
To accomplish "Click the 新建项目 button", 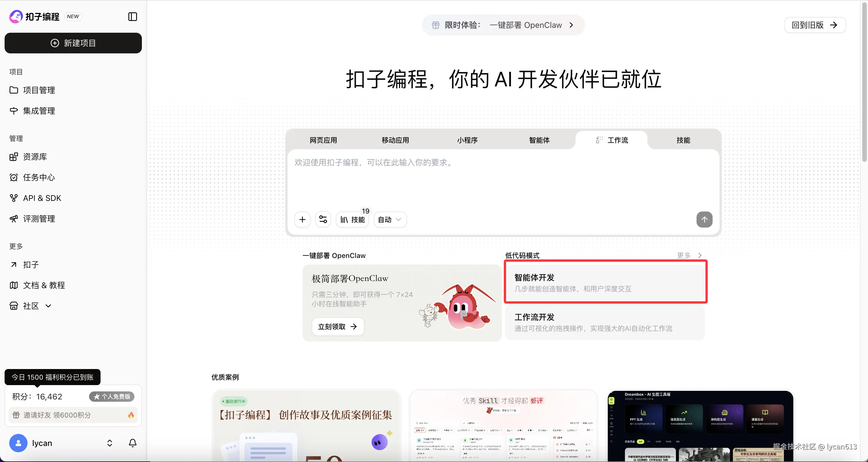I will click(73, 43).
